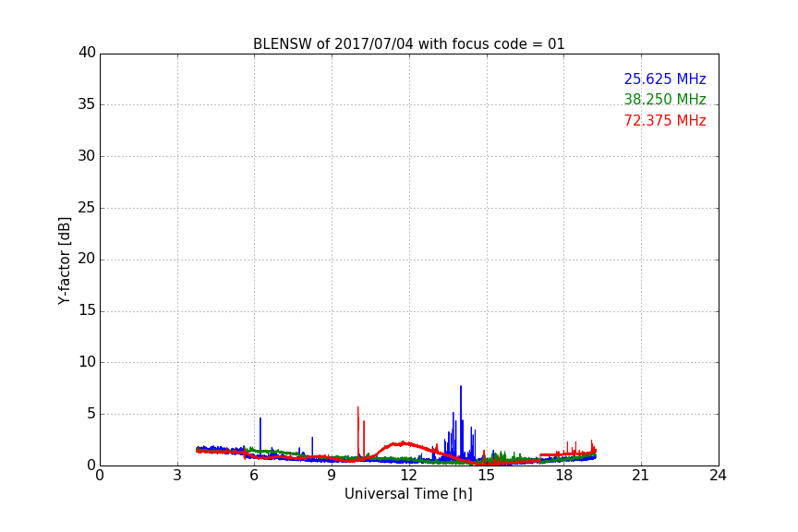Click the Y-factor [dB] axis label

pyautogui.click(x=64, y=260)
